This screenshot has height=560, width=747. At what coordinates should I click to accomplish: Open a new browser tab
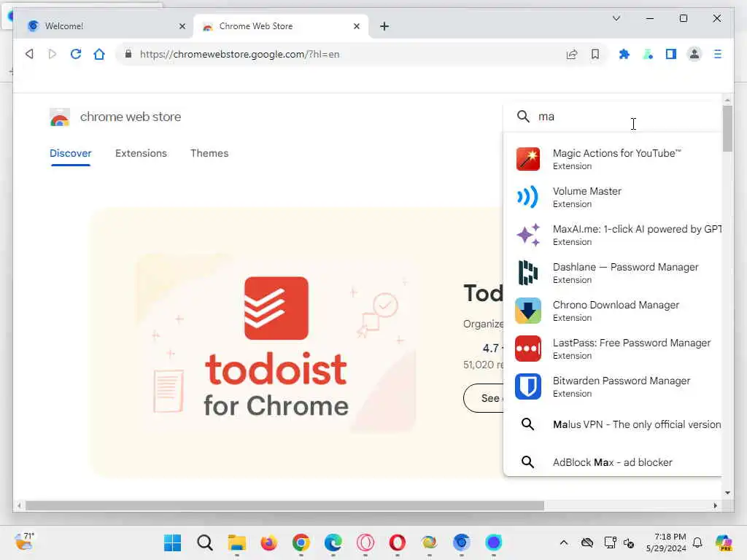coord(384,26)
